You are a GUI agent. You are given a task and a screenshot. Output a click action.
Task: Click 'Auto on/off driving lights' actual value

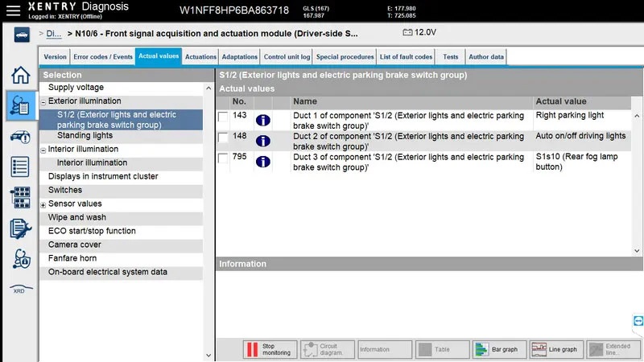[x=580, y=136]
